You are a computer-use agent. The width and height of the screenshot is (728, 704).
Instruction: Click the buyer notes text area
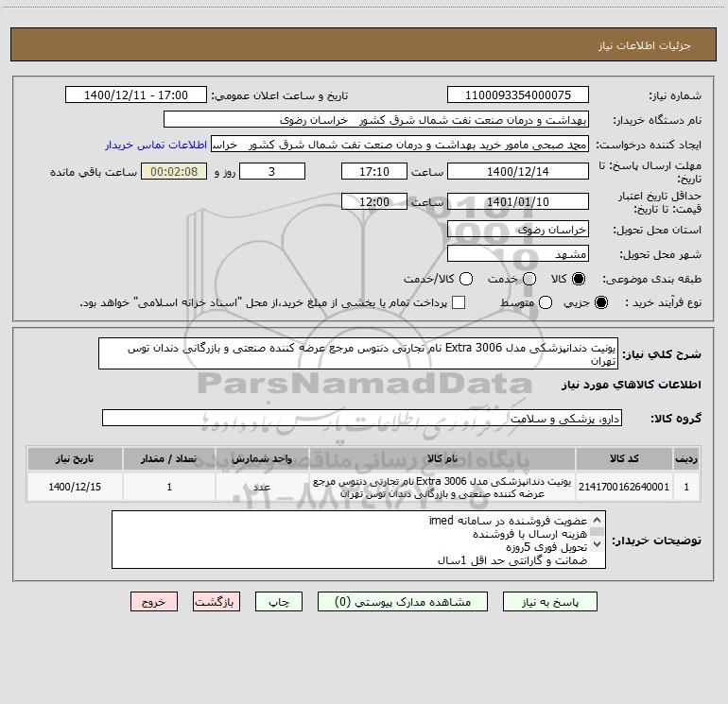(x=358, y=540)
